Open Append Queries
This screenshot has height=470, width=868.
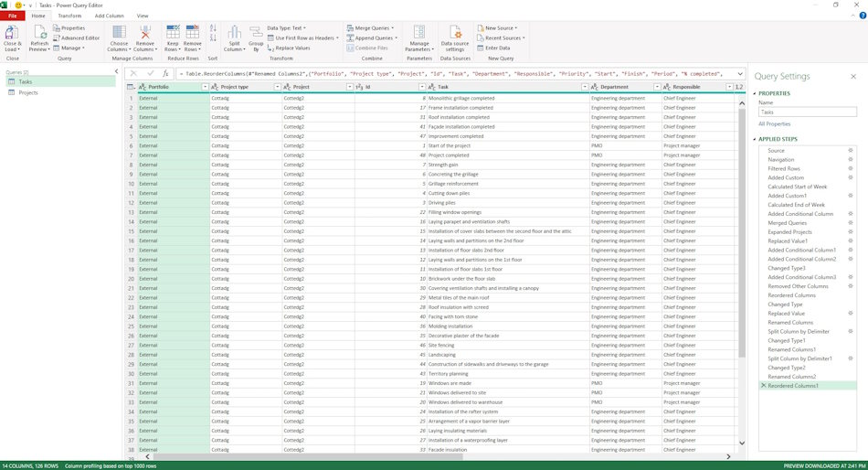tap(372, 37)
